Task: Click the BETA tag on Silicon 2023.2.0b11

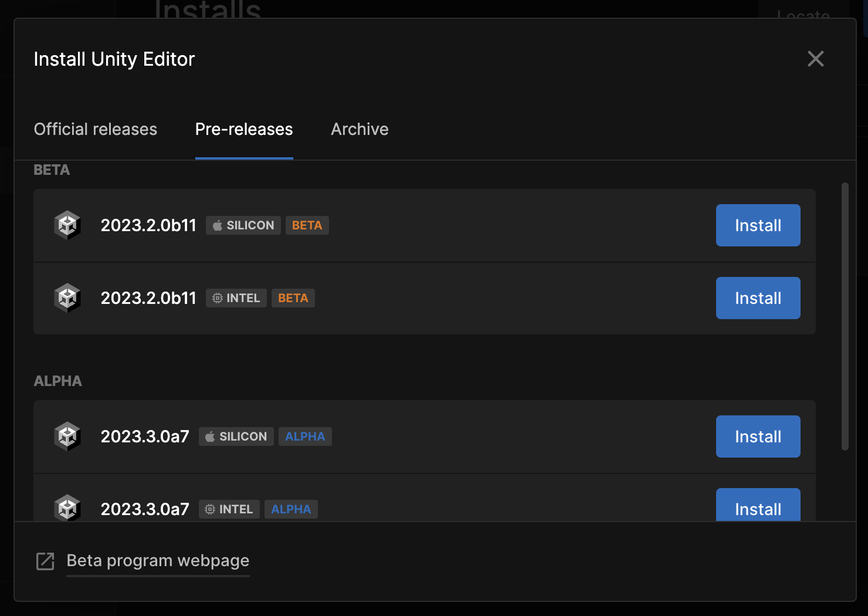Action: pyautogui.click(x=307, y=225)
